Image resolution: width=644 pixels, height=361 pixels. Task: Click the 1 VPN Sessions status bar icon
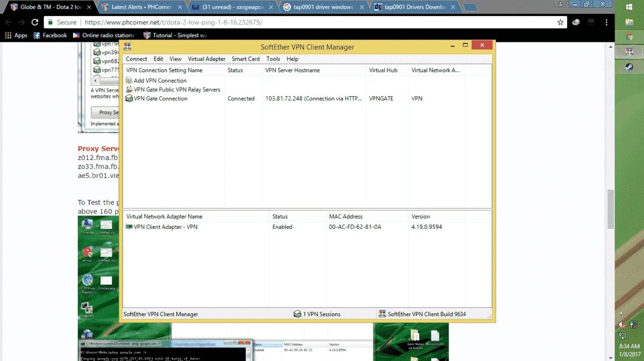click(x=297, y=314)
